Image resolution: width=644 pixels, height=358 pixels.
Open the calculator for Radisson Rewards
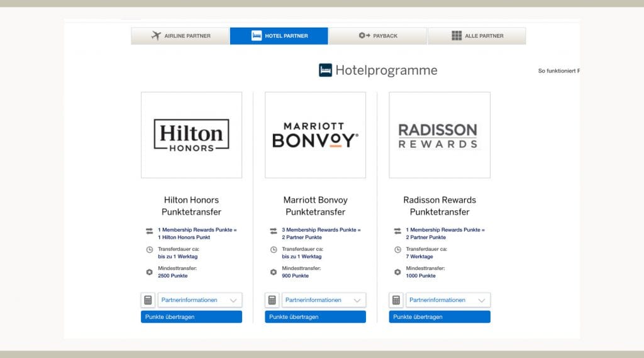[396, 300]
